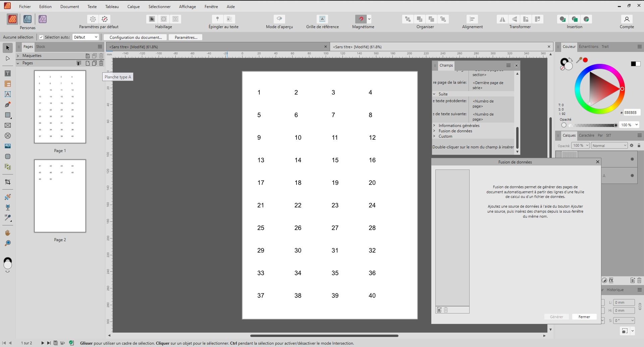Viewport: 644px width, 347px height.
Task: Swap stroke and fill colours in Couleur
Action: (x=570, y=60)
